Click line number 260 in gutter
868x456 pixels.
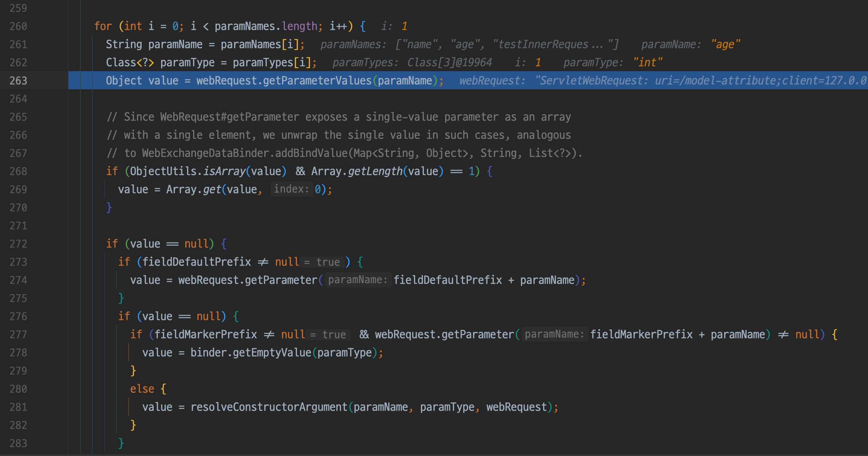[x=18, y=26]
